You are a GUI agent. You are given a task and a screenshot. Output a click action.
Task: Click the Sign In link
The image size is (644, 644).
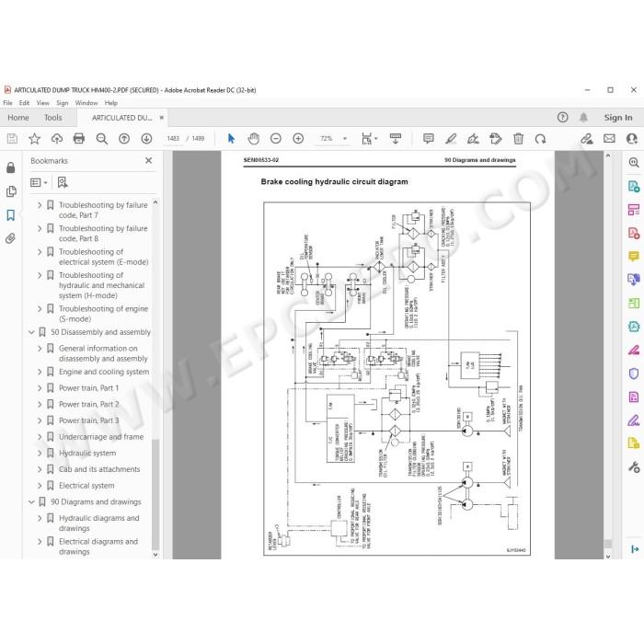617,118
